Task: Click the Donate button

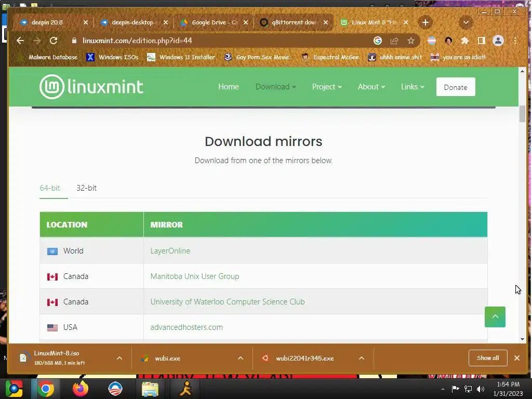Action: click(x=456, y=87)
